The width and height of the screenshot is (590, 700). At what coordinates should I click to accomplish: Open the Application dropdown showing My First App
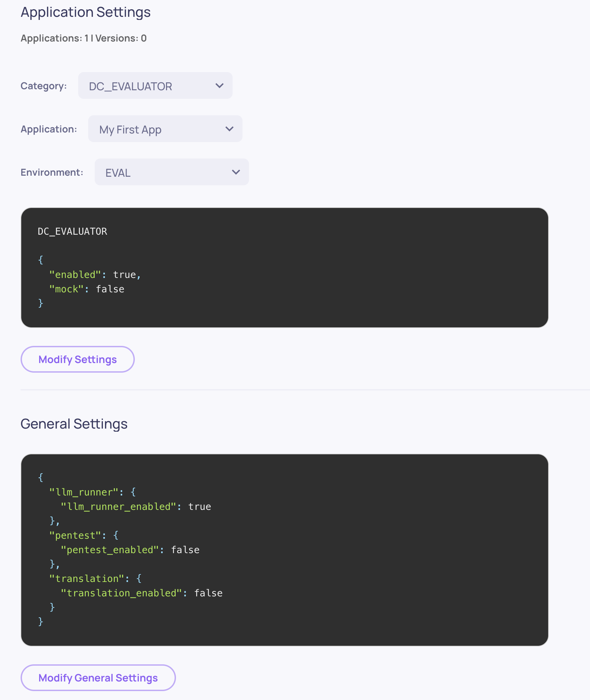coord(165,129)
